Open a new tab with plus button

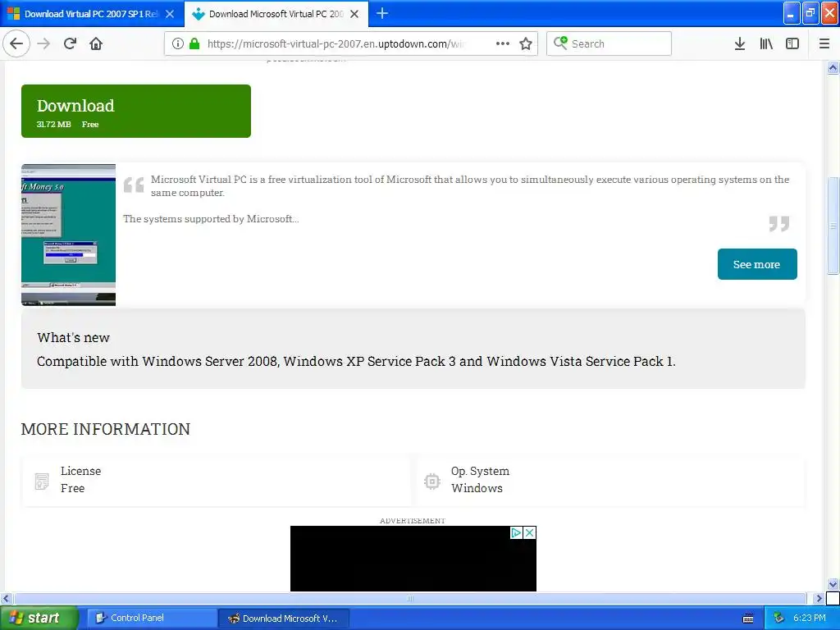382,13
